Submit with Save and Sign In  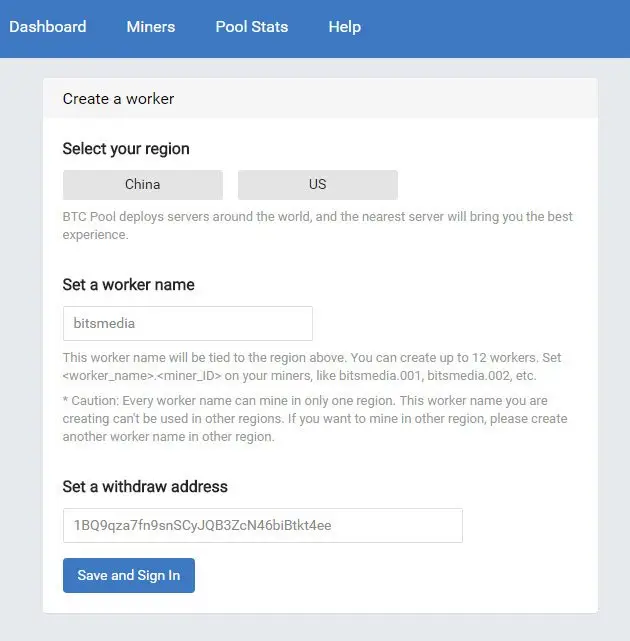point(129,575)
